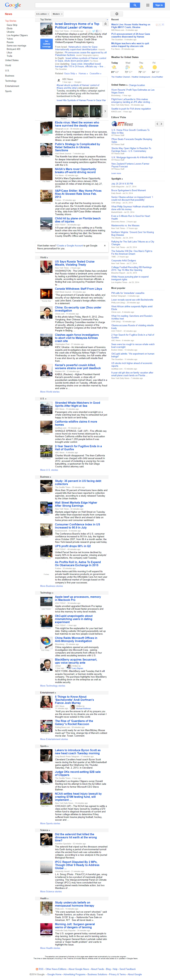Image resolution: width=170 pixels, height=980 pixels.
Task: Open Wynn Resorts' Profit Tops Estimates headline
Action: pos(133,91)
